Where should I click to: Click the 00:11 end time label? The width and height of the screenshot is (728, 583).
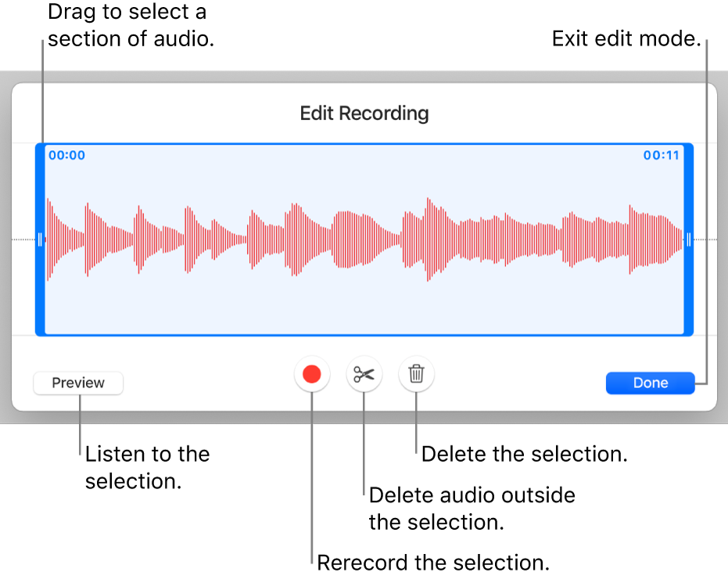[662, 156]
